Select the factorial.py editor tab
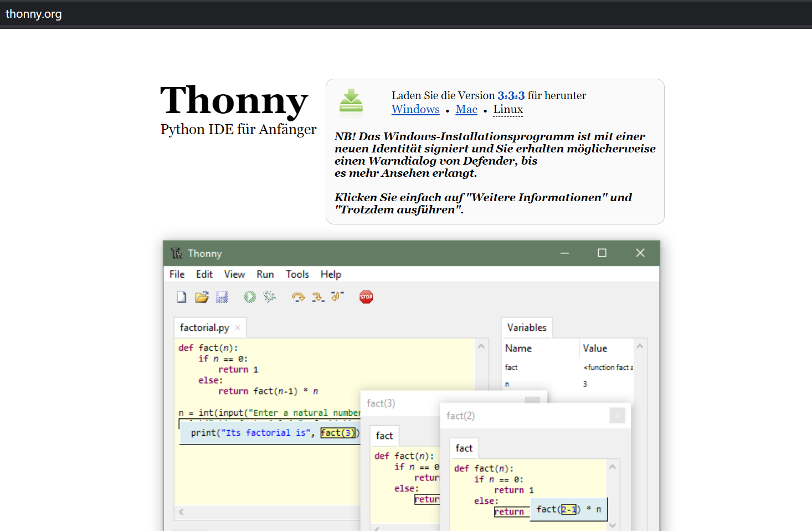This screenshot has height=531, width=812. [x=204, y=328]
